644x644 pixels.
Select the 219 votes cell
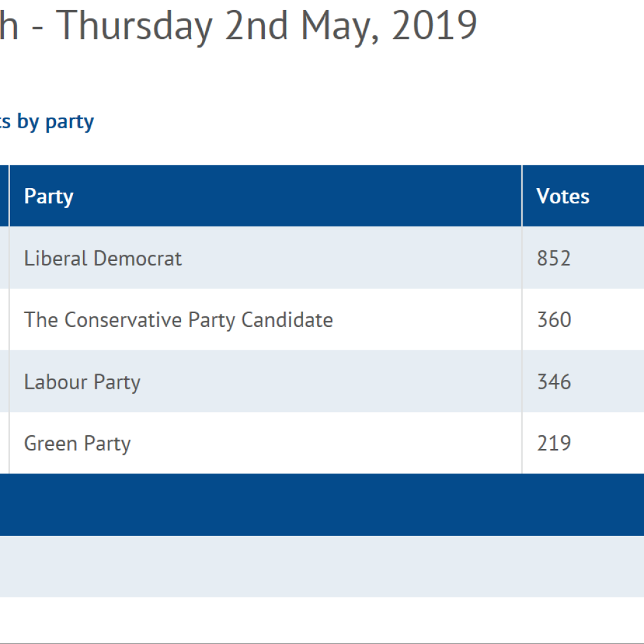point(583,443)
